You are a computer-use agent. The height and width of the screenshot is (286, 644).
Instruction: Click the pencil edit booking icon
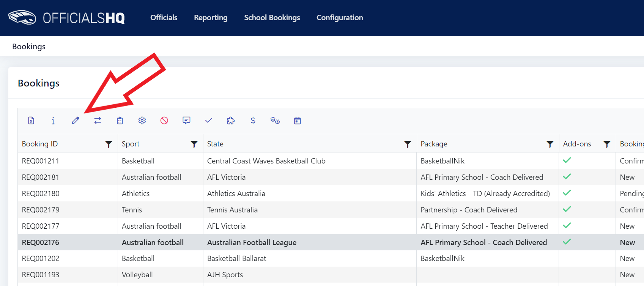(x=76, y=121)
